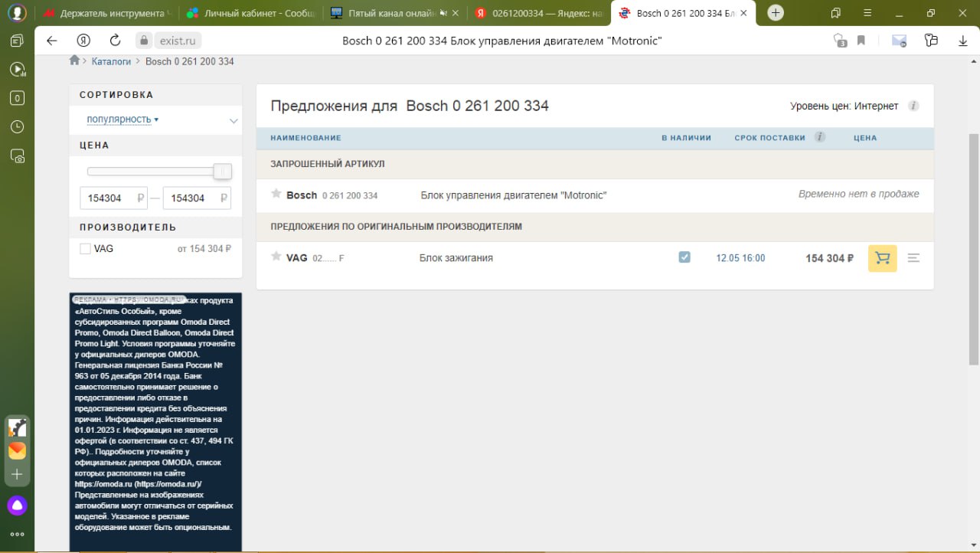
Task: Open details menu for the VAG offer
Action: [913, 258]
